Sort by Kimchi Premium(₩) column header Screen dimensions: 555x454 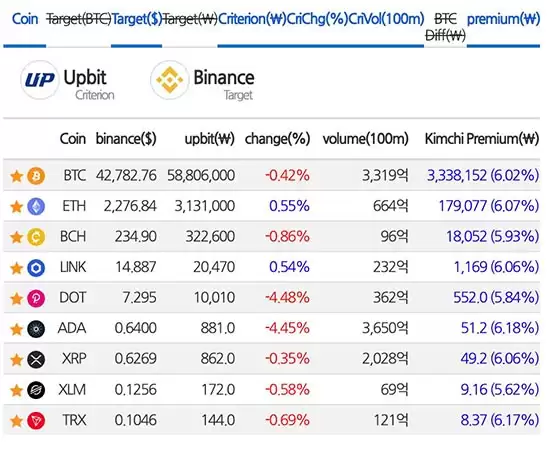pyautogui.click(x=482, y=139)
